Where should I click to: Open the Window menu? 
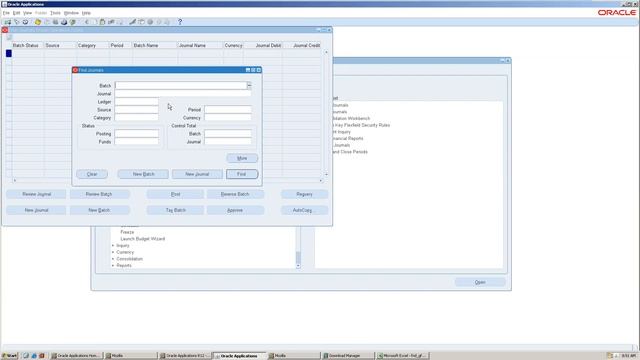point(71,13)
